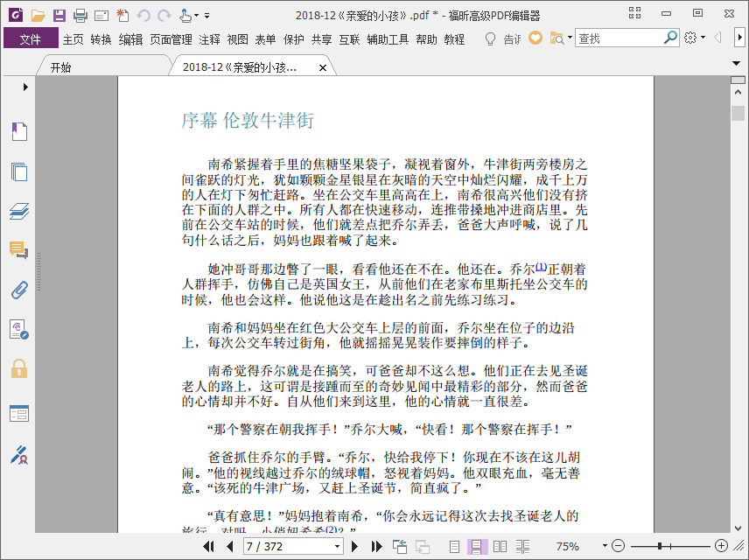Image resolution: width=749 pixels, height=560 pixels.
Task: Open the 保护 ribbon tab
Action: point(294,39)
